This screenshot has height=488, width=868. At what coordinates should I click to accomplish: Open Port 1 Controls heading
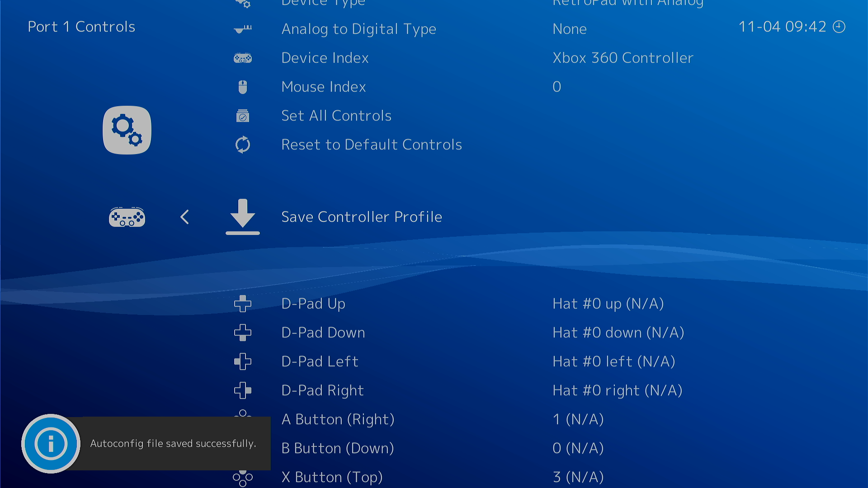[x=81, y=27]
